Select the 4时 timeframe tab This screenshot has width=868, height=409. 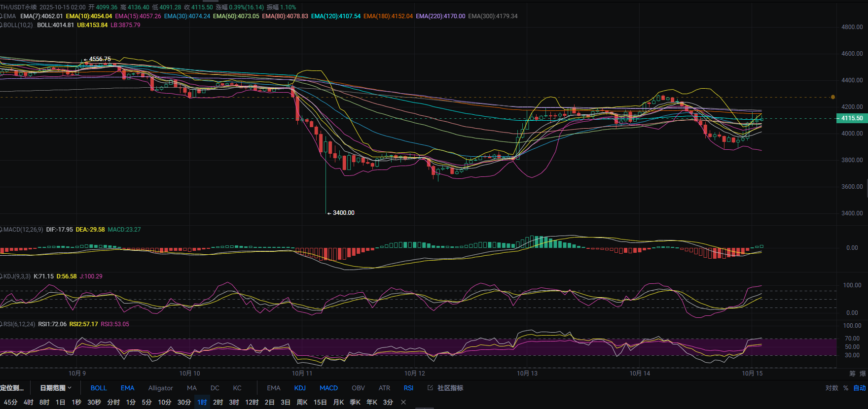(29, 402)
